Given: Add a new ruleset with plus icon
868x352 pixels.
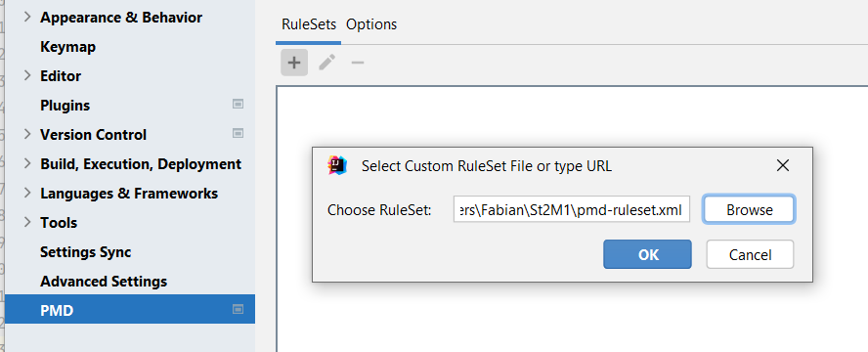Looking at the screenshot, I should pos(294,63).
